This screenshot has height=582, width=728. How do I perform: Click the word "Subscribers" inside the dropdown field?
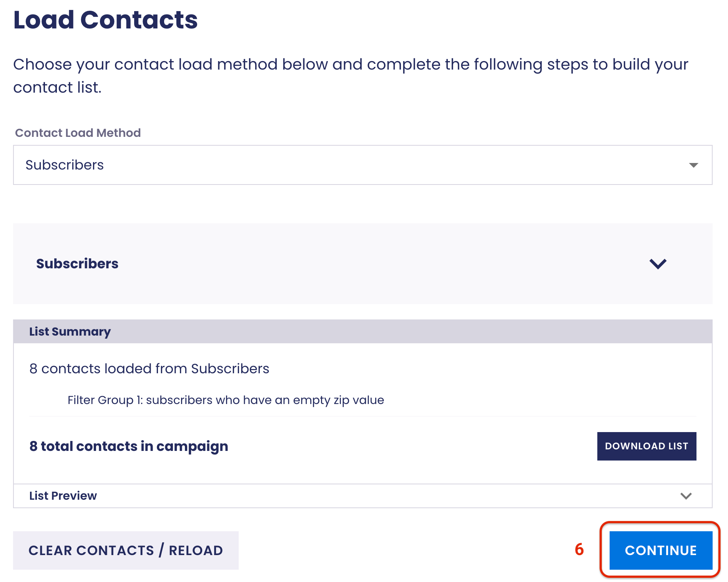(65, 165)
